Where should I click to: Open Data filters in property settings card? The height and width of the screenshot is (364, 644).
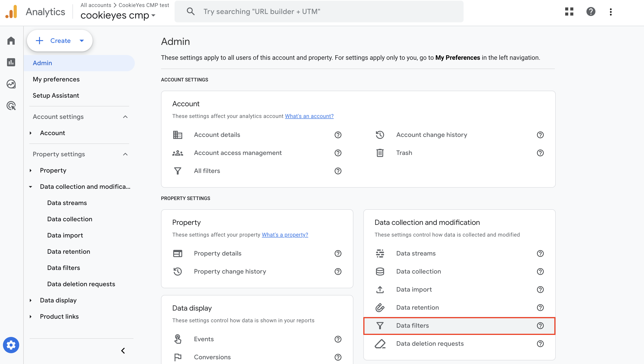coord(459,325)
